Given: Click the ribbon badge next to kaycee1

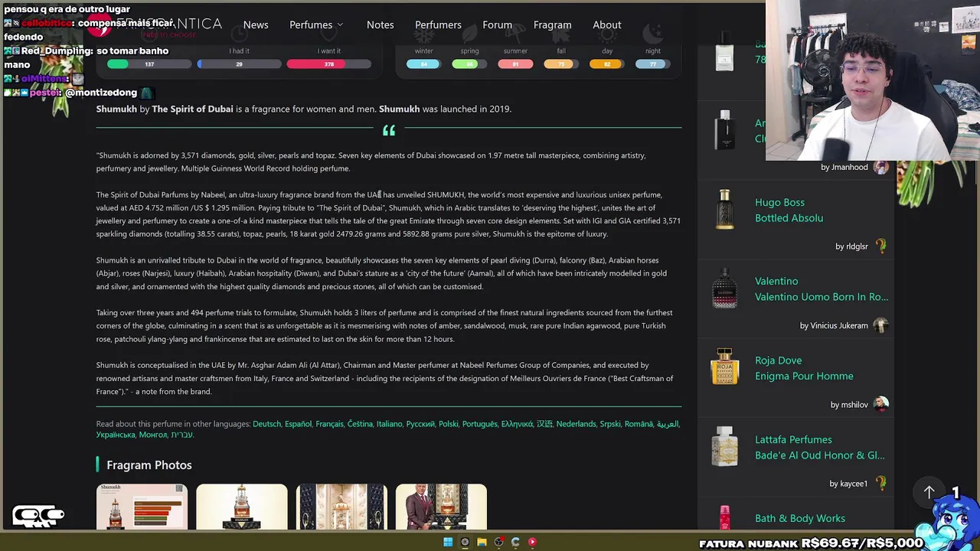Looking at the screenshot, I should (x=881, y=483).
